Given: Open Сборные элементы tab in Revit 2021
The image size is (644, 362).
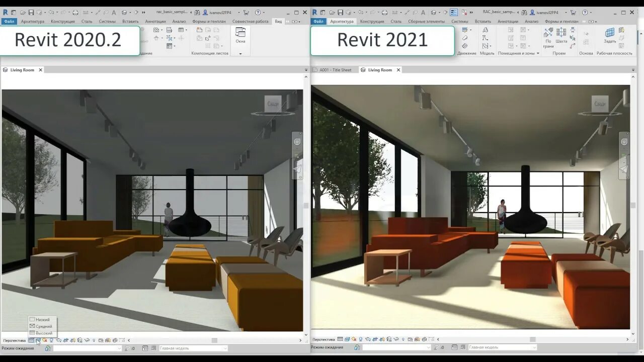Looking at the screenshot, I should (426, 21).
